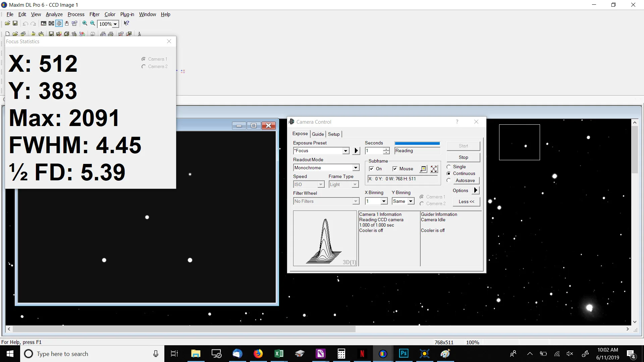Toggle the Camera Control window icon
The width and height of the screenshot is (644, 362).
[59, 23]
